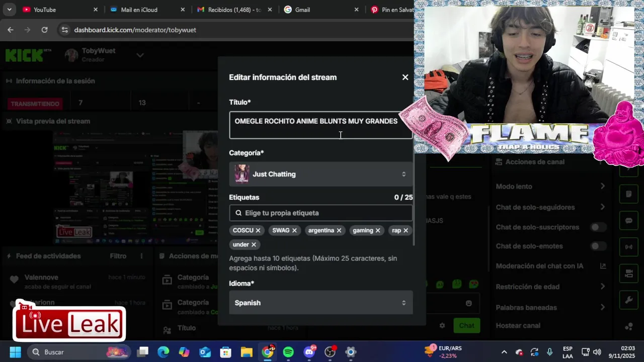Expand the TobyWuet creator dropdown

coord(140,55)
